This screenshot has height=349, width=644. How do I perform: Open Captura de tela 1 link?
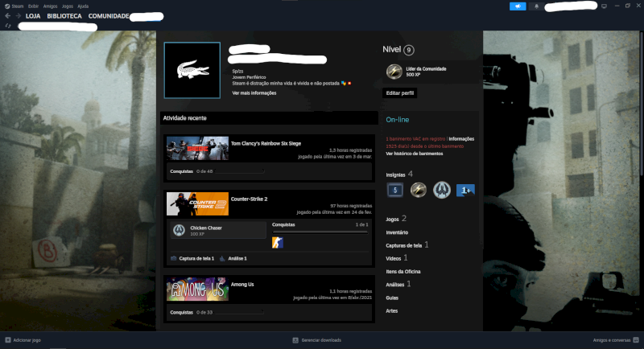pyautogui.click(x=196, y=258)
